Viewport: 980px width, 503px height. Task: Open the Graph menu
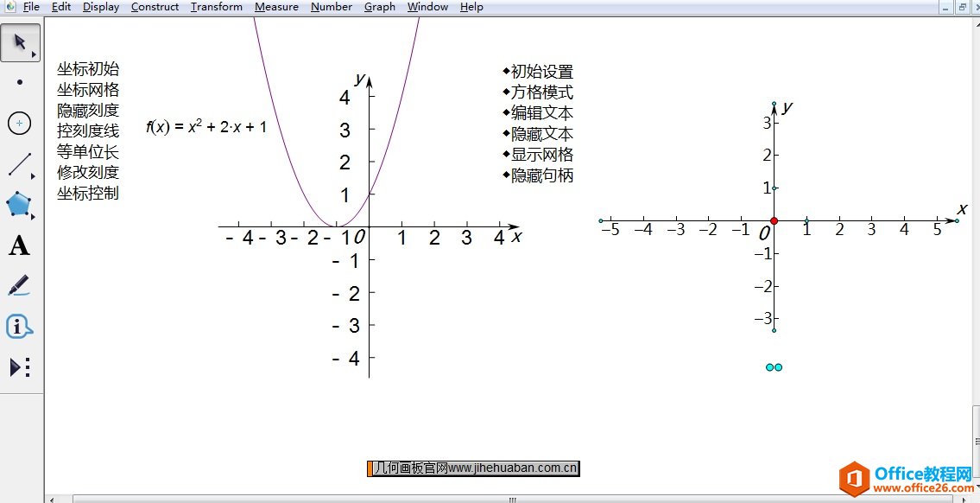click(x=379, y=7)
